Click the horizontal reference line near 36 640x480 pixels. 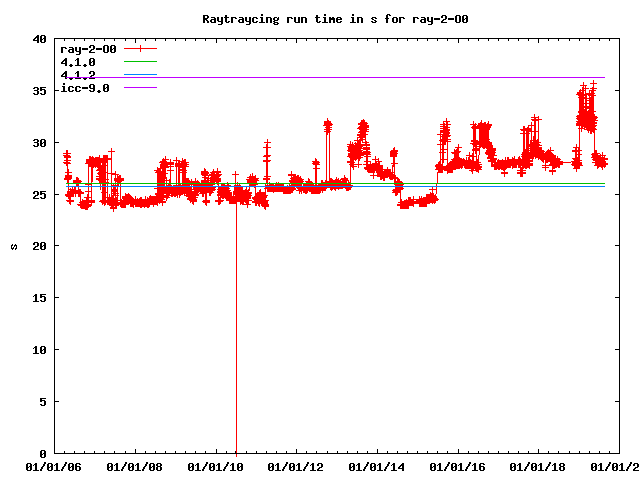[400, 78]
